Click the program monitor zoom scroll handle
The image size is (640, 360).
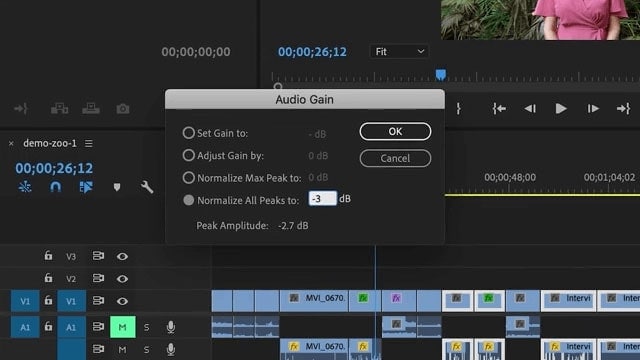point(278,86)
